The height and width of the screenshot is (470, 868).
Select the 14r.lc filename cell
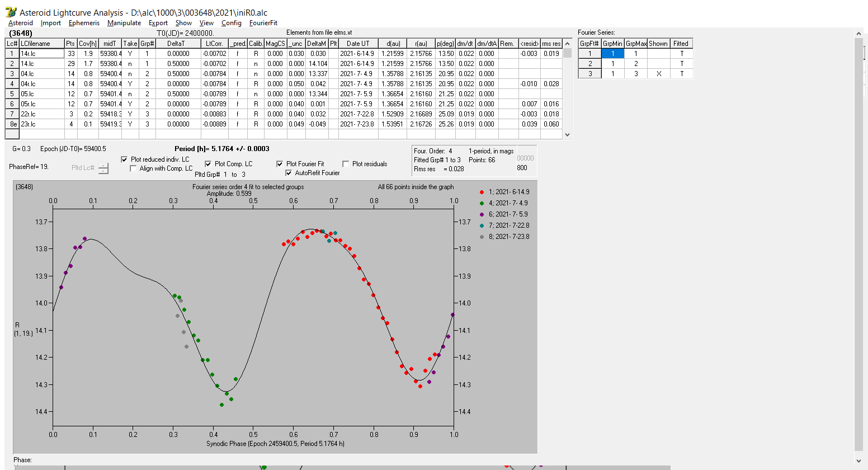pyautogui.click(x=42, y=54)
